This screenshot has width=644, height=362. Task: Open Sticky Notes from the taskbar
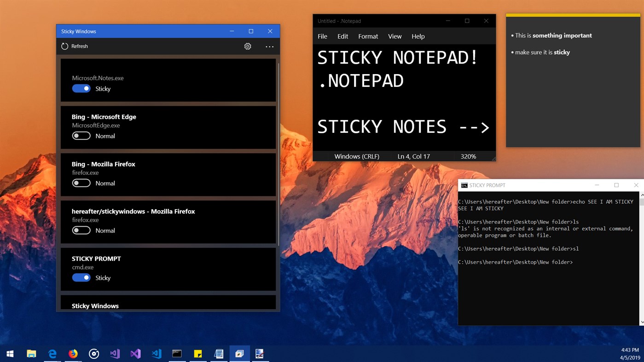coord(198,353)
